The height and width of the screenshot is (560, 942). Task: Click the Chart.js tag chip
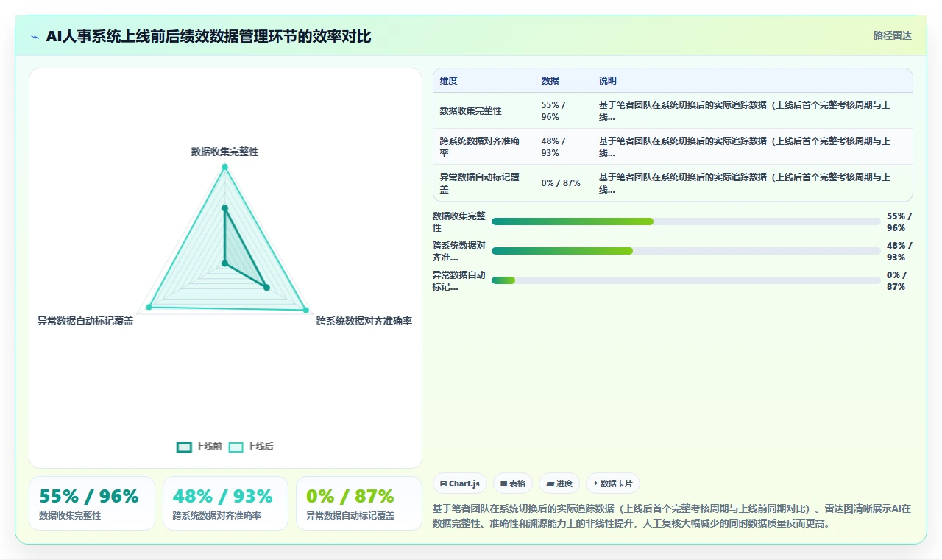(x=460, y=483)
